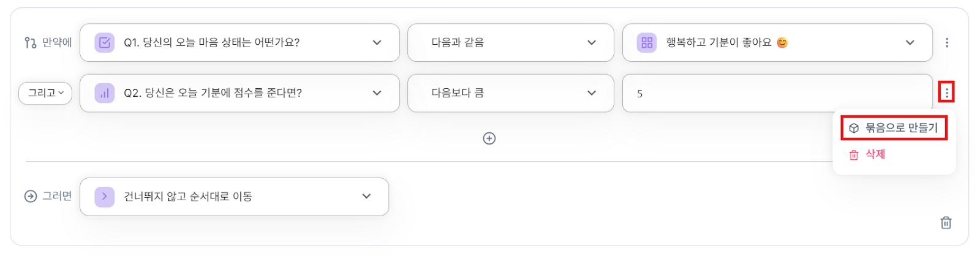Image resolution: width=980 pixels, height=259 pixels.
Task: Click the purple checkbox icon next to Q1
Action: (x=105, y=43)
